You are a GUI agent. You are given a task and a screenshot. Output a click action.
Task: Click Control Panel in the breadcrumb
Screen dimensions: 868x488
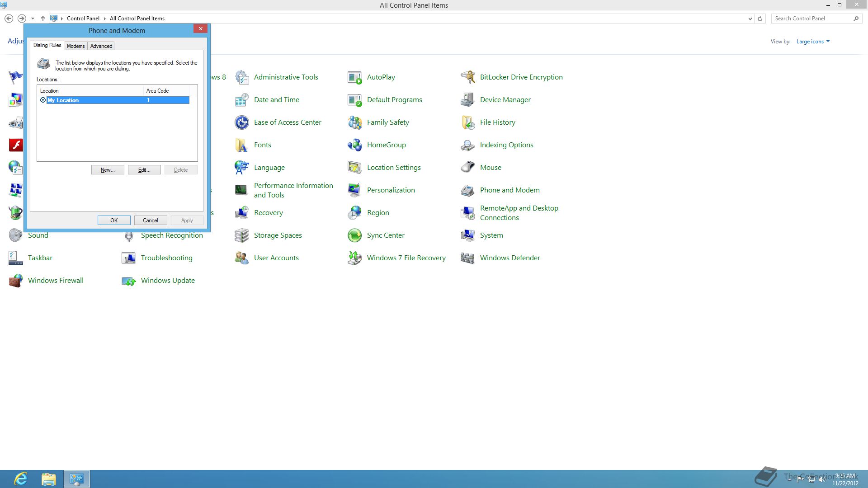(83, 19)
